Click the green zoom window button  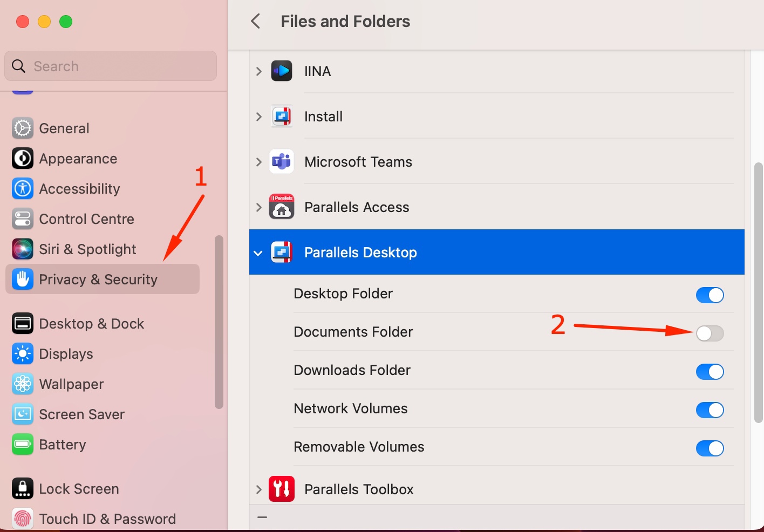click(x=66, y=22)
